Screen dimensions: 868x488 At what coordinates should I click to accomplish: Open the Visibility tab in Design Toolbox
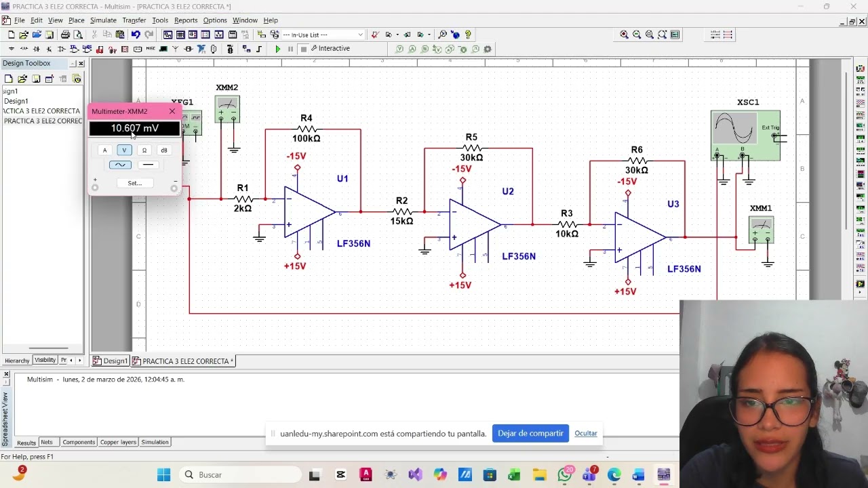pos(45,361)
